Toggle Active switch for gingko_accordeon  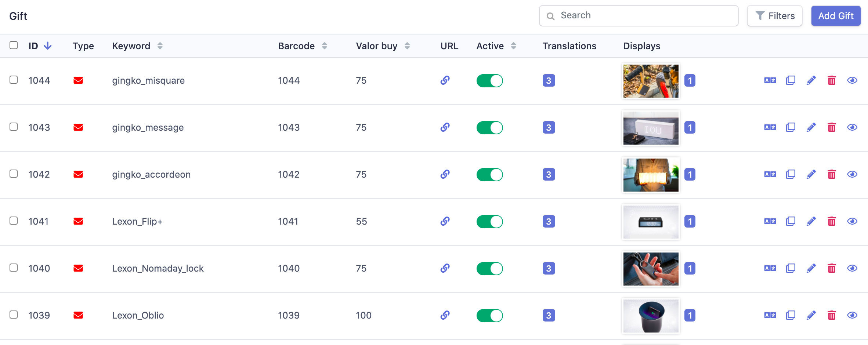coord(489,175)
